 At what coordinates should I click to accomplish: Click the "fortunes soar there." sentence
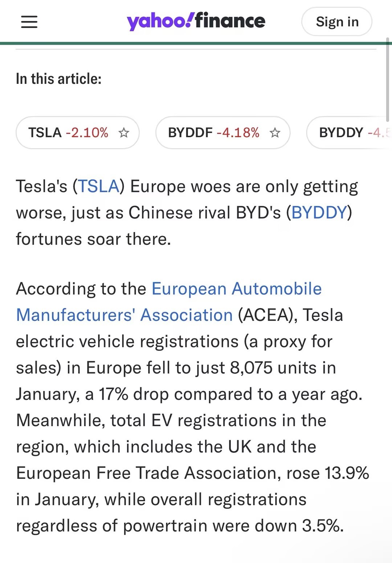point(93,239)
